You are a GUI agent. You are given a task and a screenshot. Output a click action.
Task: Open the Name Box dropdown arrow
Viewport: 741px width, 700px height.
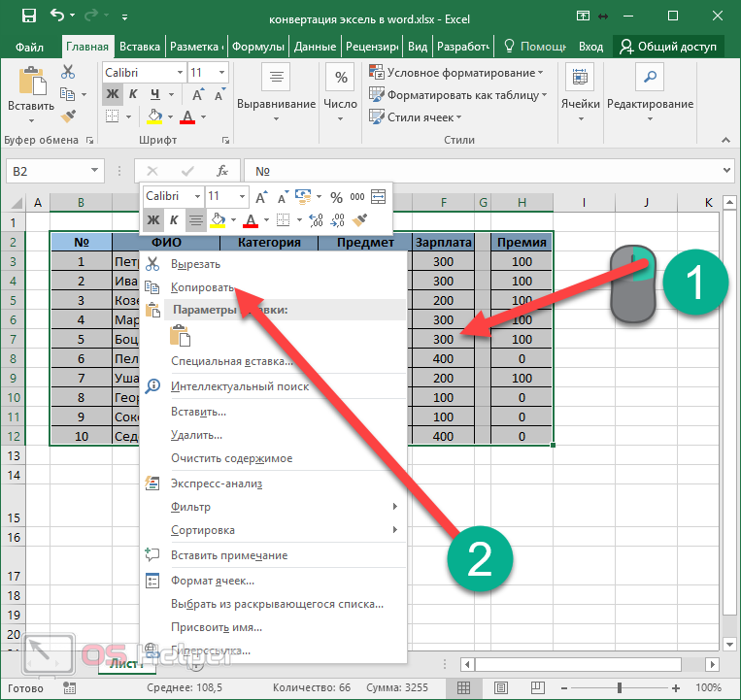tap(94, 170)
